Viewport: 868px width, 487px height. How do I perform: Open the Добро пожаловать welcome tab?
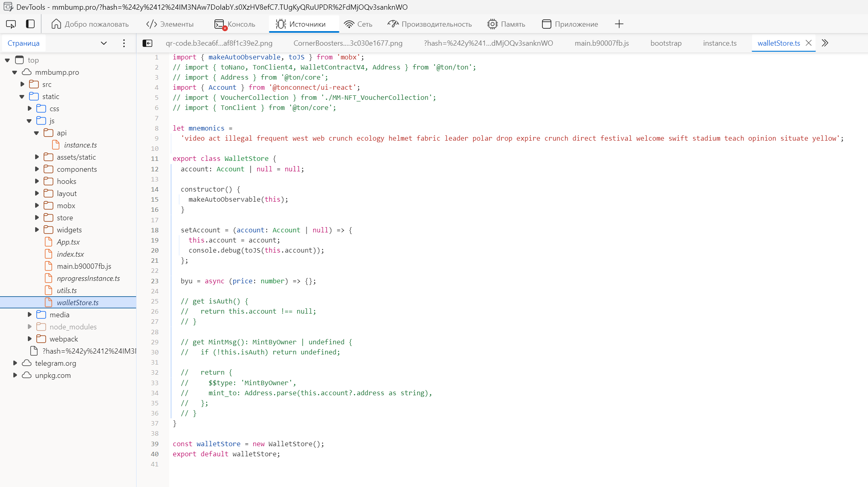[90, 24]
